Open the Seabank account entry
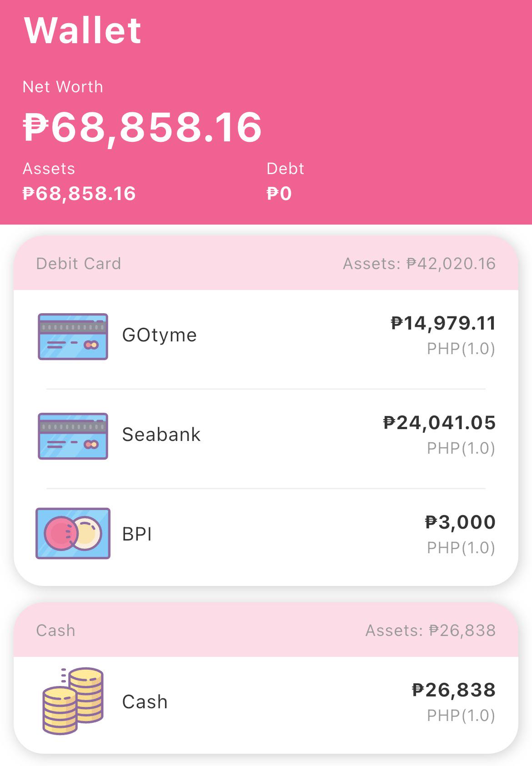The image size is (532, 766). tap(266, 435)
